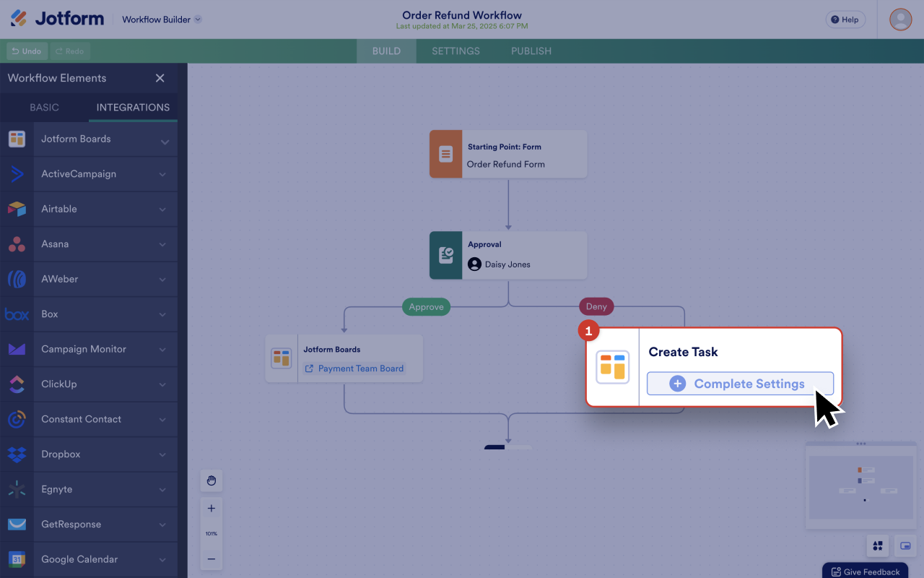Screen dimensions: 924x578
Task: Expand the Campaign Monitor integration
Action: click(x=163, y=350)
